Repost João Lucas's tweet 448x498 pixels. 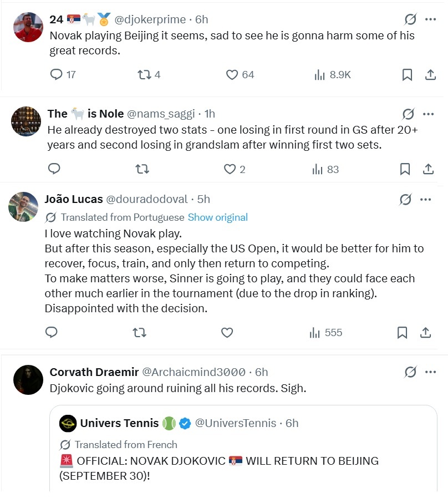[139, 333]
